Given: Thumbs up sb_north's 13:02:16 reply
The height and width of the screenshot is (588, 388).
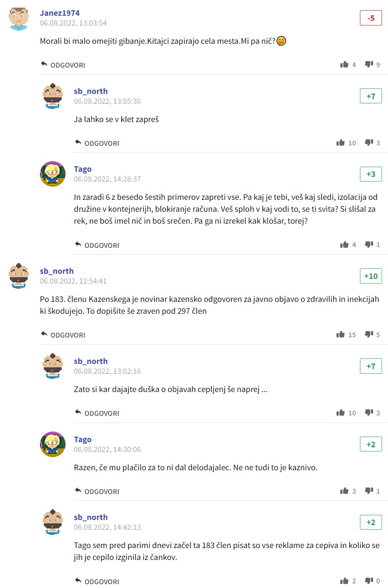Looking at the screenshot, I should pyautogui.click(x=340, y=413).
